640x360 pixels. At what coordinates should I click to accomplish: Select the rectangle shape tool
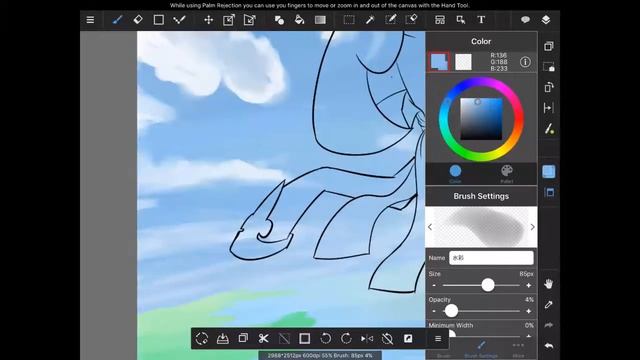(x=158, y=20)
